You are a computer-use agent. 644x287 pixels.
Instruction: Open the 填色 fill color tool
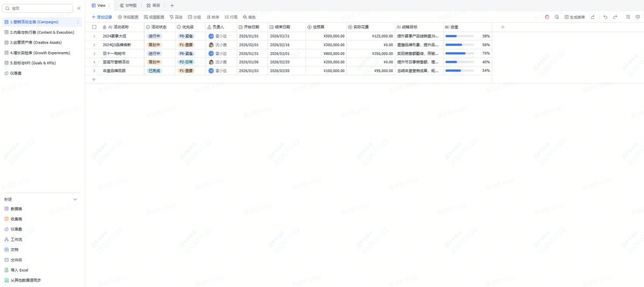click(249, 17)
